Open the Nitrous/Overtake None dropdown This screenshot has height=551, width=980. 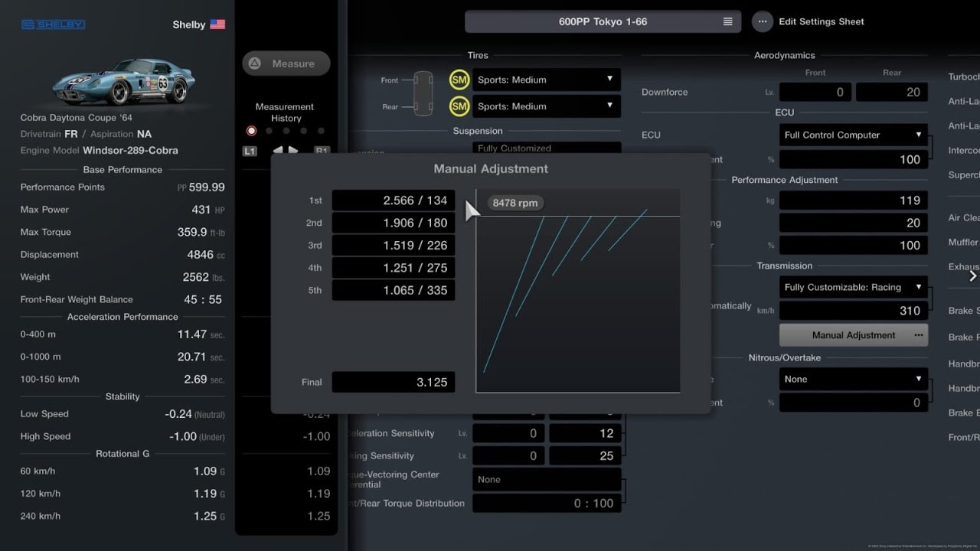point(854,379)
